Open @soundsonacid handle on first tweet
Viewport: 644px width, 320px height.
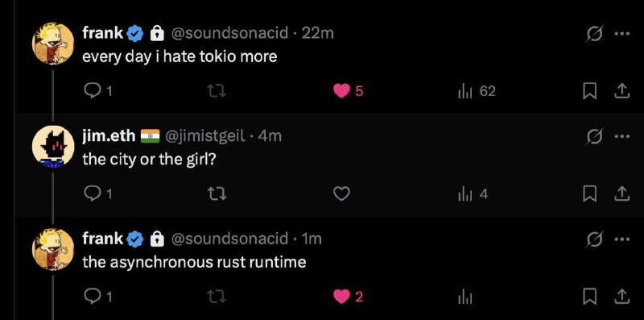tap(229, 33)
